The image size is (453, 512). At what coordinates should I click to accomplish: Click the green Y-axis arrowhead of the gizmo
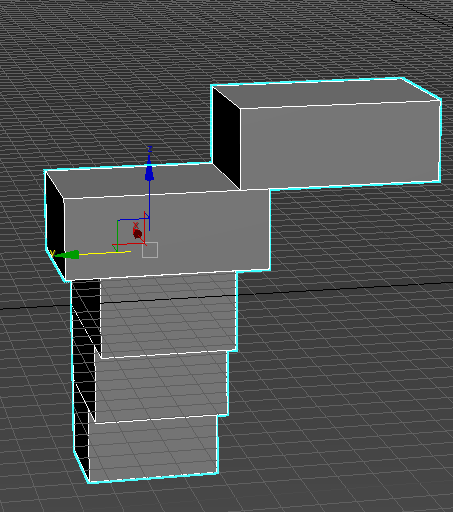pyautogui.click(x=68, y=255)
